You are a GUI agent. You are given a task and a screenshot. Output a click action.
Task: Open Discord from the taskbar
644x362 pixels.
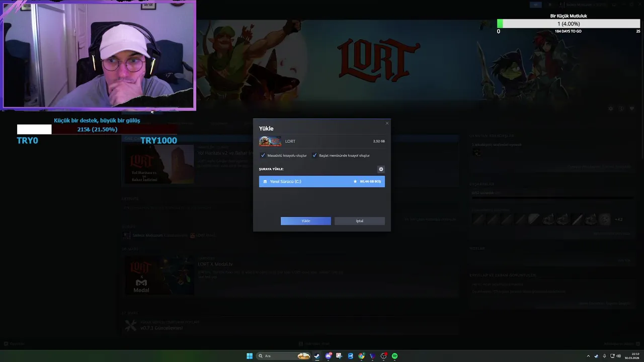[328, 356]
